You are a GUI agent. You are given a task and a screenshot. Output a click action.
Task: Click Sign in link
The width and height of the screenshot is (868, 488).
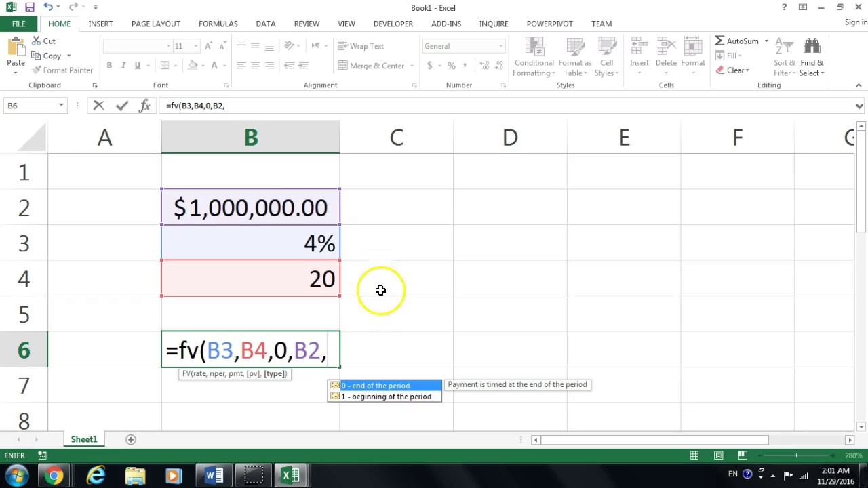point(856,22)
